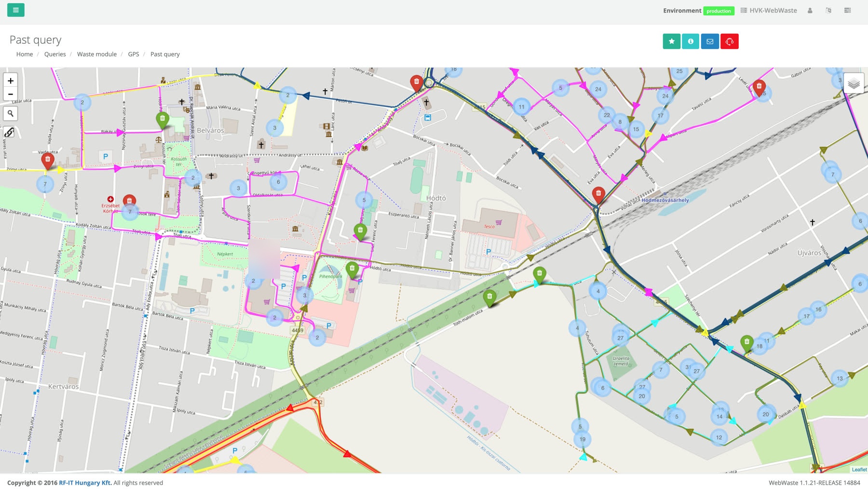Screen dimensions: 868x489
Task: Go to GPS breadcrumb
Action: tap(134, 54)
